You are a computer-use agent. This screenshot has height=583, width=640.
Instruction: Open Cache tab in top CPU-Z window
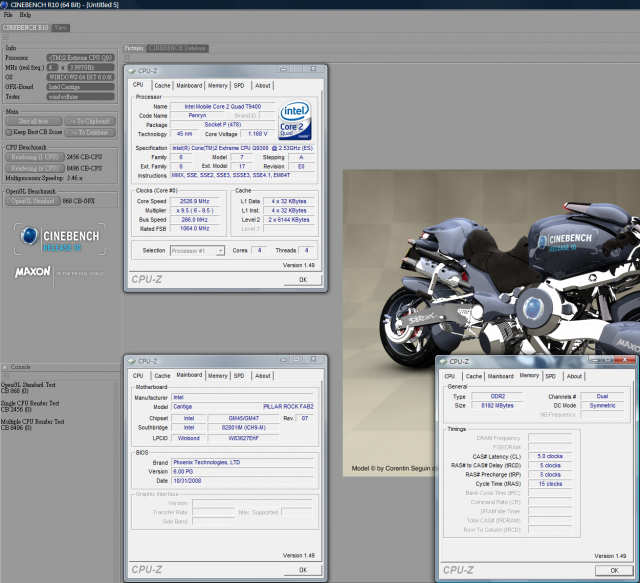[162, 85]
